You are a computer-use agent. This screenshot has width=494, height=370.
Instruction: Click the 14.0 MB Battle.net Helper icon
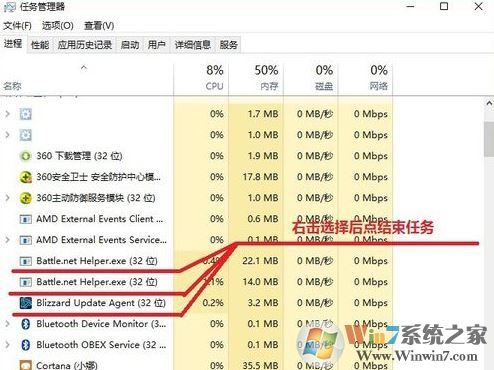pyautogui.click(x=26, y=282)
